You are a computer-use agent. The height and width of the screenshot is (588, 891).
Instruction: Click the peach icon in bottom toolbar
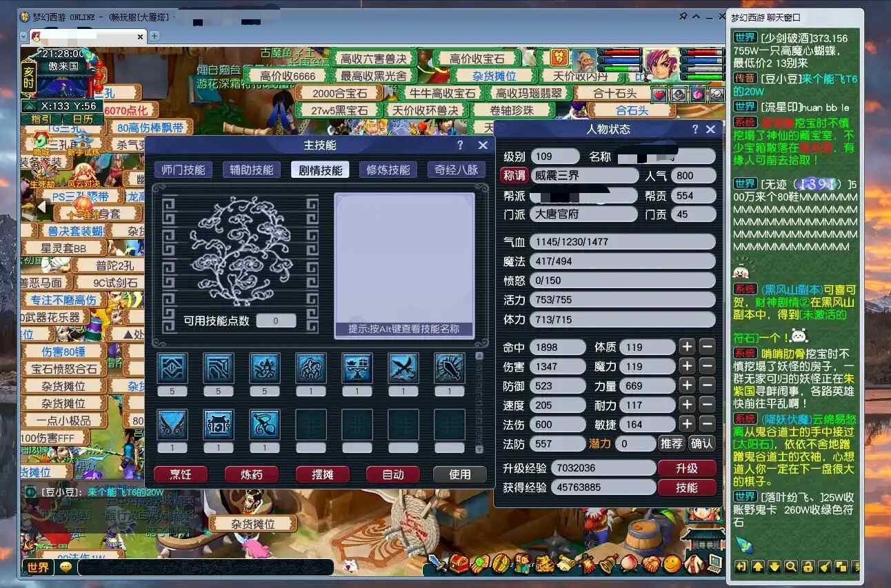(628, 564)
